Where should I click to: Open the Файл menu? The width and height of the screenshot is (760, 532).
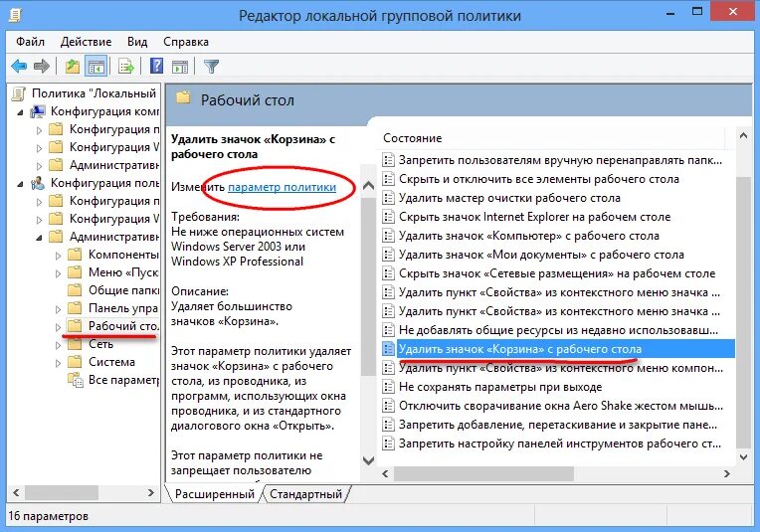30,42
